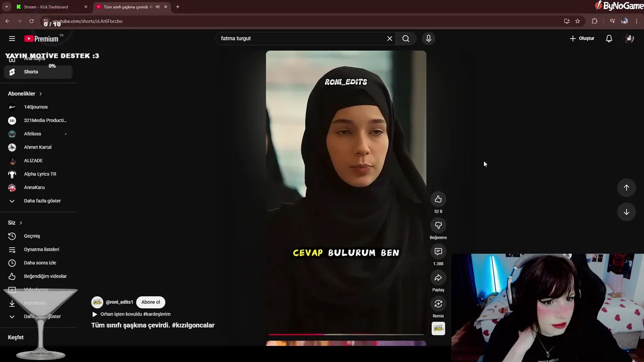Go back in browser history
Image resolution: width=644 pixels, height=362 pixels.
pos(7,21)
